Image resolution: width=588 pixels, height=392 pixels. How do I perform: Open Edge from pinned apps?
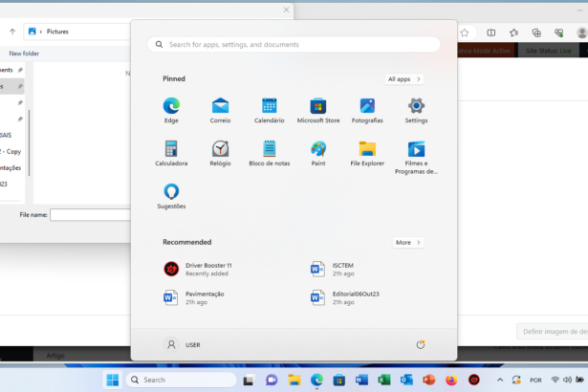tap(171, 110)
